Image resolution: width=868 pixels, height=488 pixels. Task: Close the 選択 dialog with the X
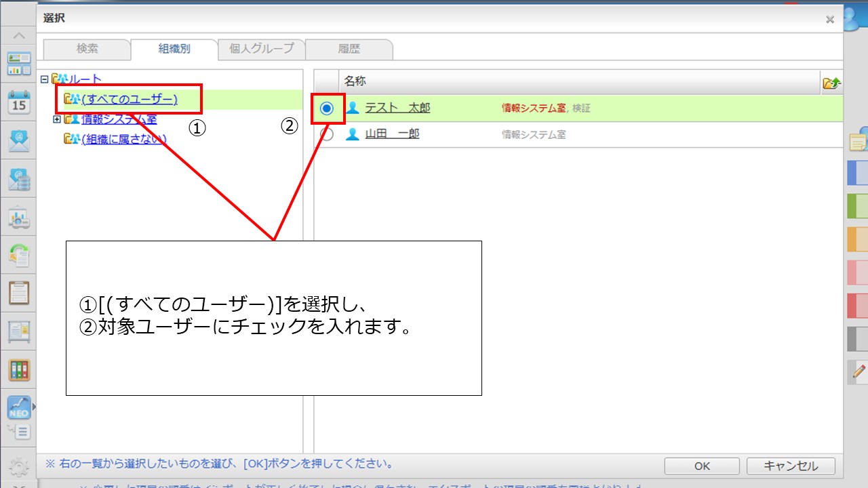point(830,20)
